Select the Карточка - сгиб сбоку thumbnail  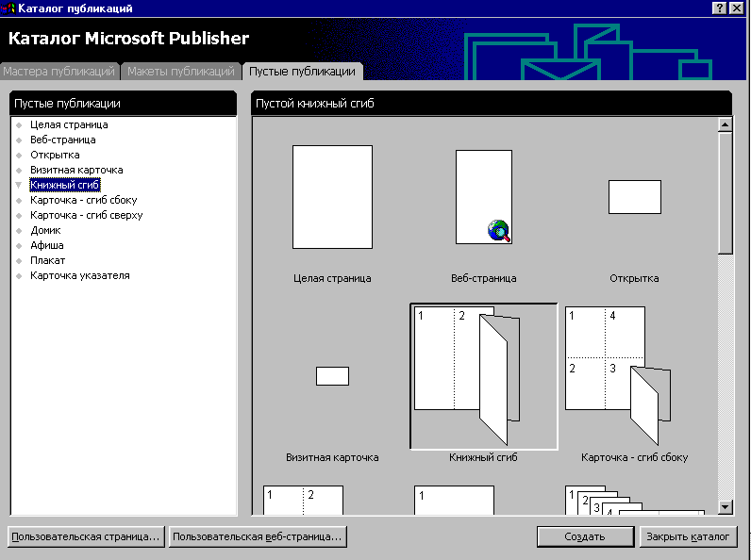618,376
